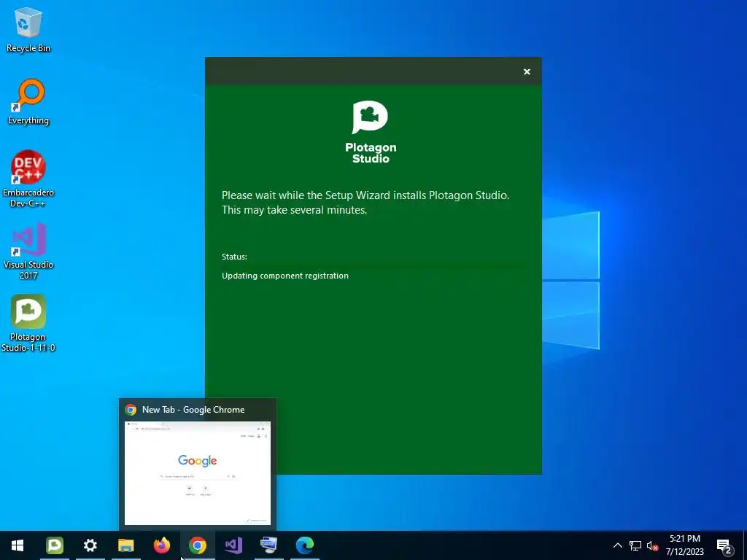Show hidden system tray icons
The width and height of the screenshot is (747, 560).
(617, 545)
